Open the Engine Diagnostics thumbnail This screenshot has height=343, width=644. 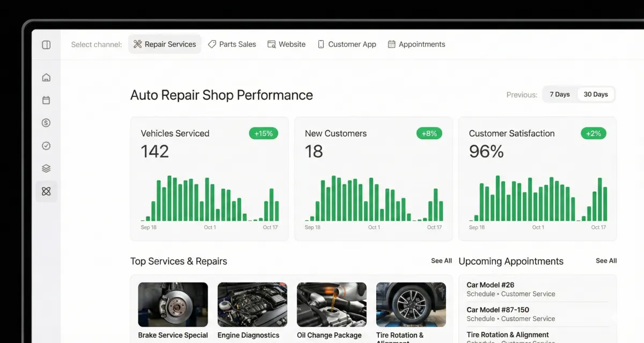pyautogui.click(x=252, y=304)
